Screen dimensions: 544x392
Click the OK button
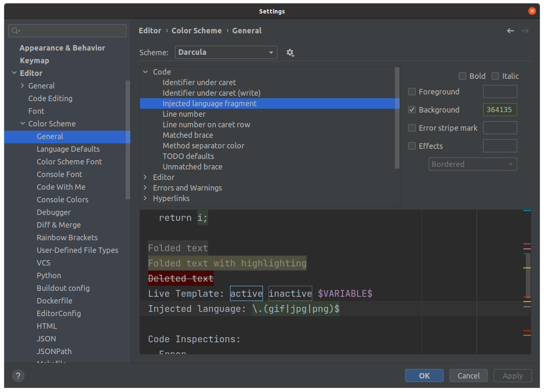424,376
